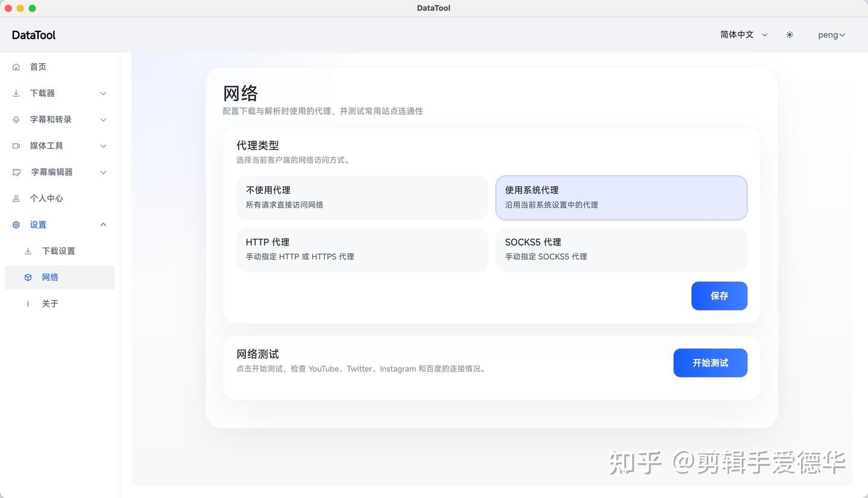Click the 网络 page heading
Viewport: 868px width, 498px height.
pos(241,93)
